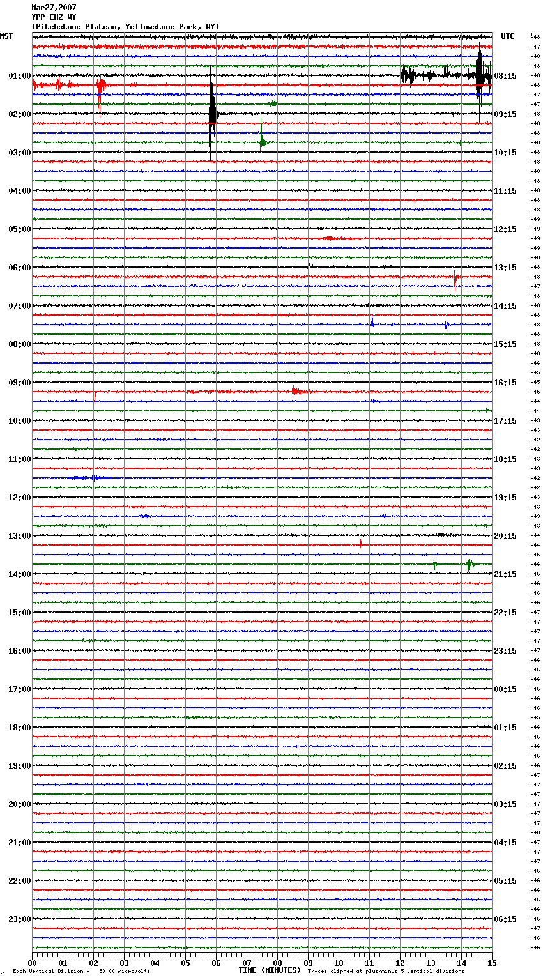Select the station code YPP EHZ WY
This screenshot has width=543, height=980.
[54, 17]
